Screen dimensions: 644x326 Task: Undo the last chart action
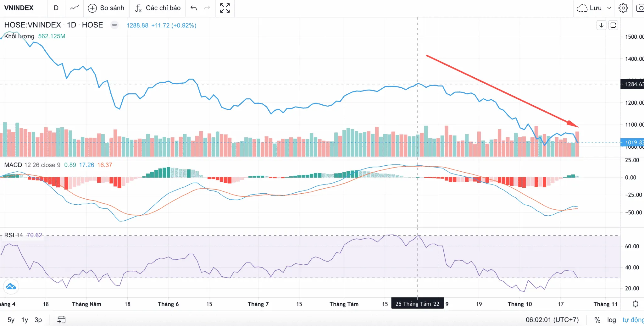pyautogui.click(x=194, y=8)
